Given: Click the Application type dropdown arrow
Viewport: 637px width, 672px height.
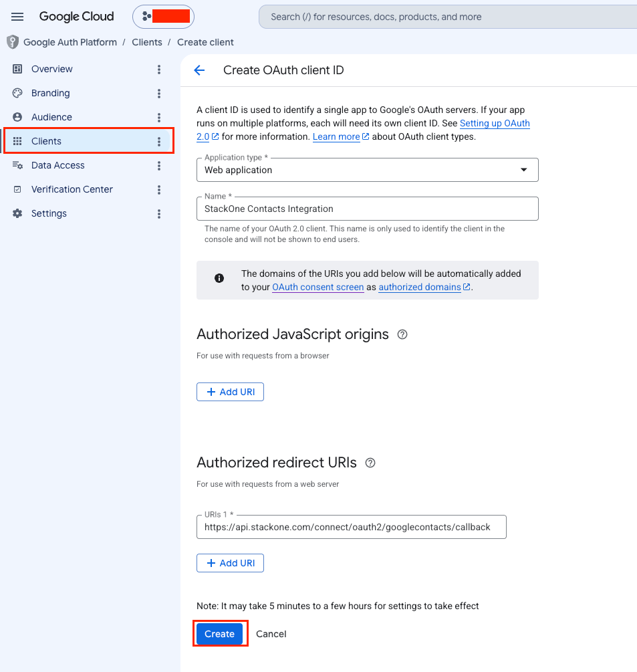Looking at the screenshot, I should (523, 170).
